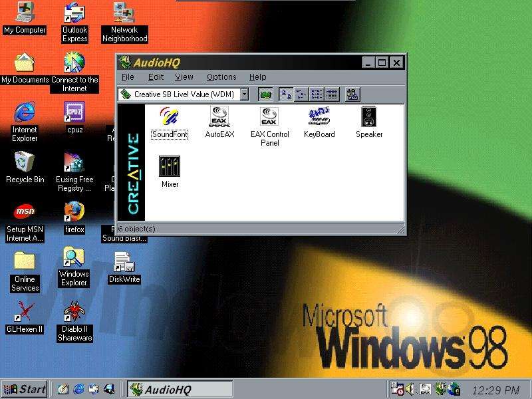Open the File menu

128,77
